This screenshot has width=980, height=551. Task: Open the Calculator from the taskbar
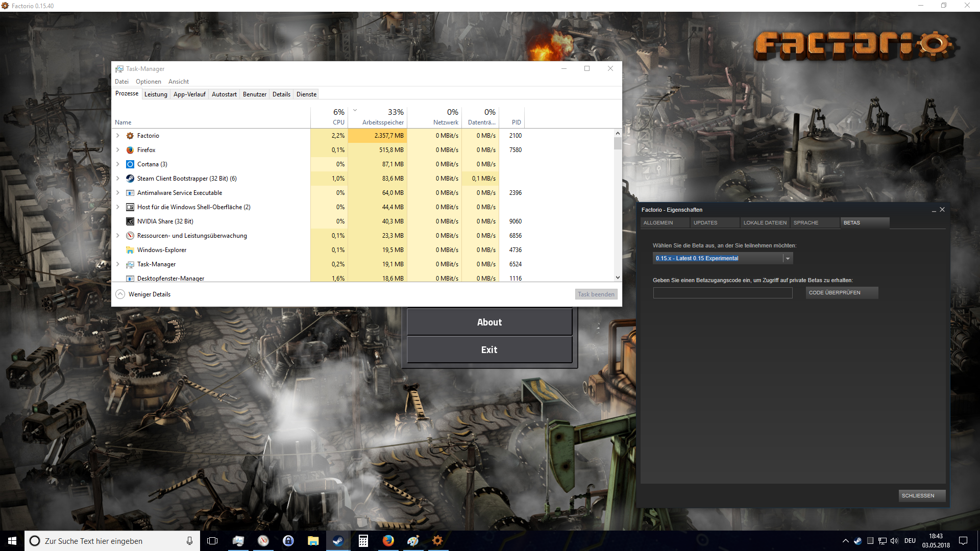click(363, 541)
